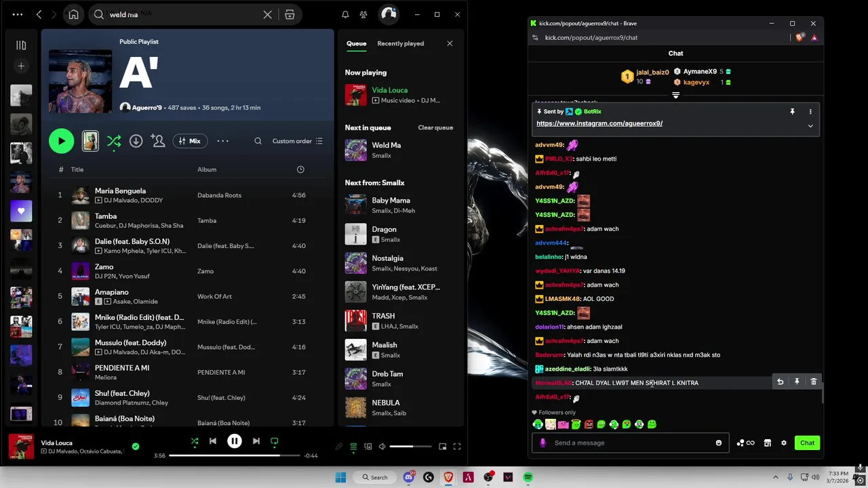
Task: Pause the playing track
Action: pos(234,441)
